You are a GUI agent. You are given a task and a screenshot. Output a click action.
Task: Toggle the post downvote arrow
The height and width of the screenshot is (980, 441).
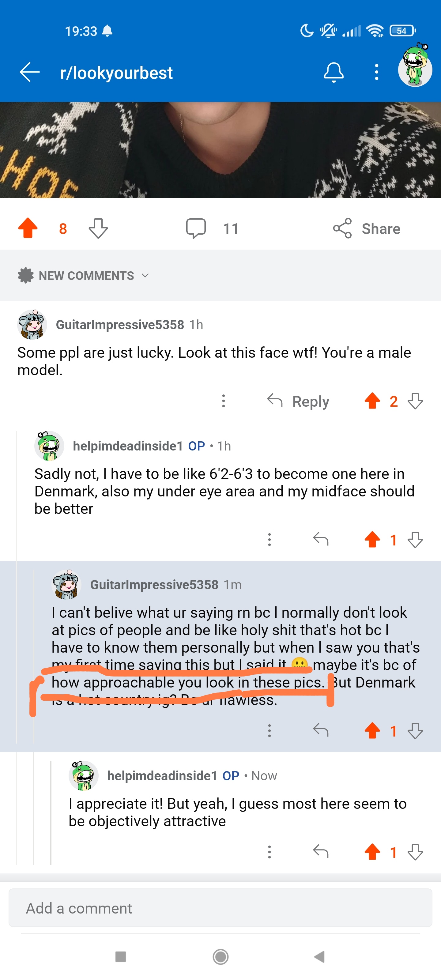98,228
